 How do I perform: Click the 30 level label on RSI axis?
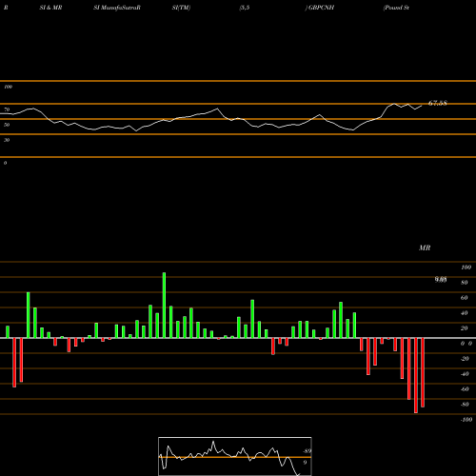(7, 140)
